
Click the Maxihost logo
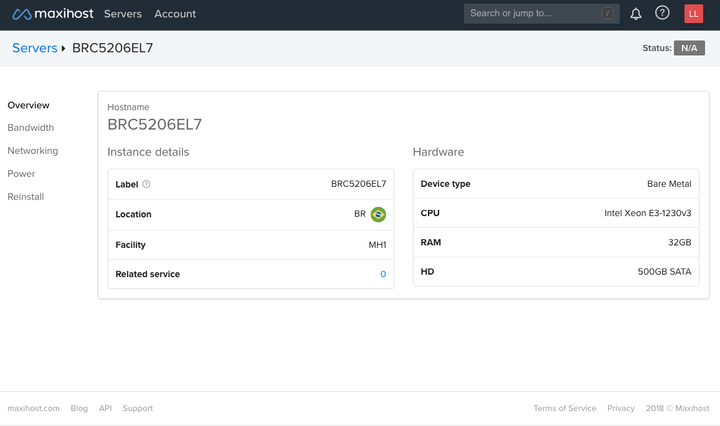pyautogui.click(x=52, y=14)
